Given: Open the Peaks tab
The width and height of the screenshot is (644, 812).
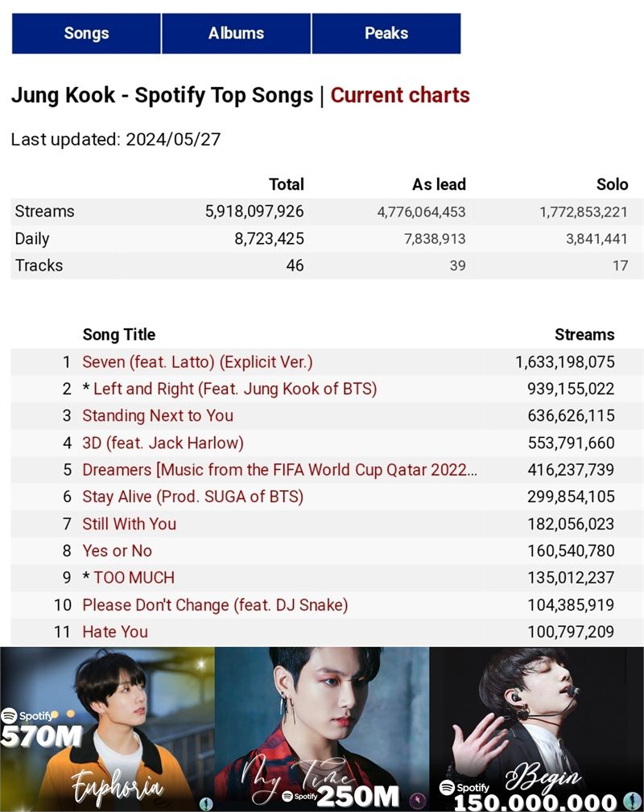Looking at the screenshot, I should (386, 34).
